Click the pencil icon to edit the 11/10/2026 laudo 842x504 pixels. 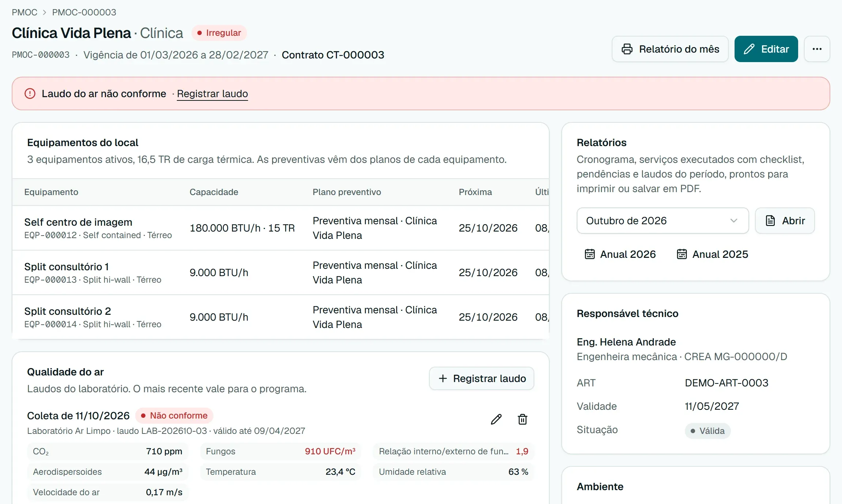(496, 419)
